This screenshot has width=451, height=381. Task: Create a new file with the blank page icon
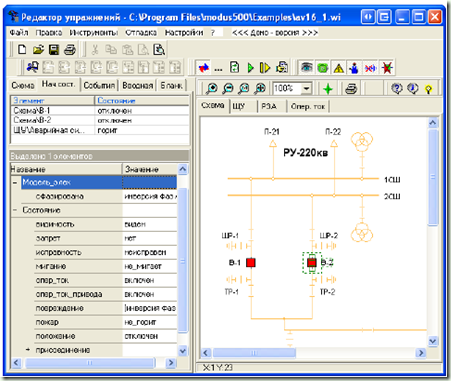pyautogui.click(x=22, y=50)
